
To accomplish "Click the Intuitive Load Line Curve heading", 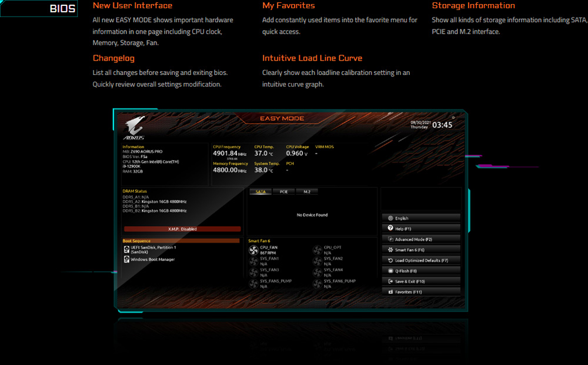I will pos(312,58).
